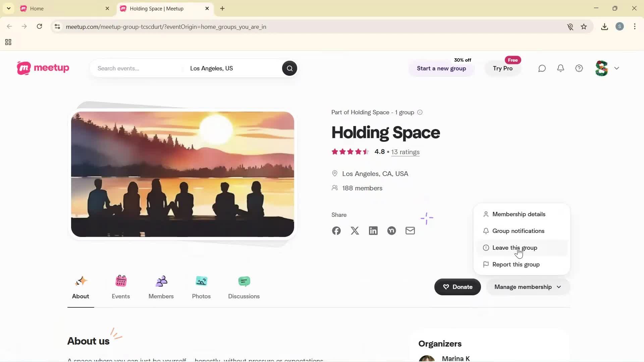Screen dimensions: 644x362
Task: Open the browser tab search chevron
Action: coord(8,8)
